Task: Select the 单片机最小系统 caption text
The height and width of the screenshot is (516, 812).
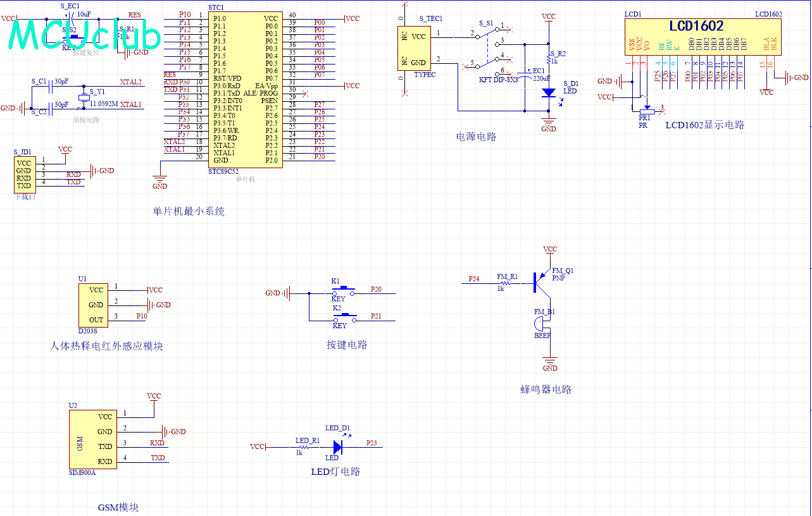Action: 189,211
